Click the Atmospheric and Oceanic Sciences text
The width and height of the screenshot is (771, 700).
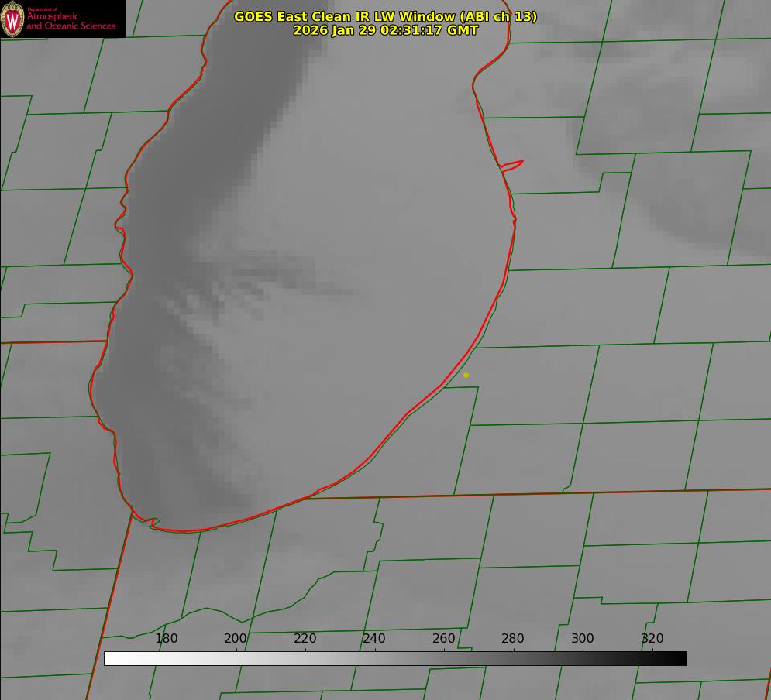[x=71, y=22]
